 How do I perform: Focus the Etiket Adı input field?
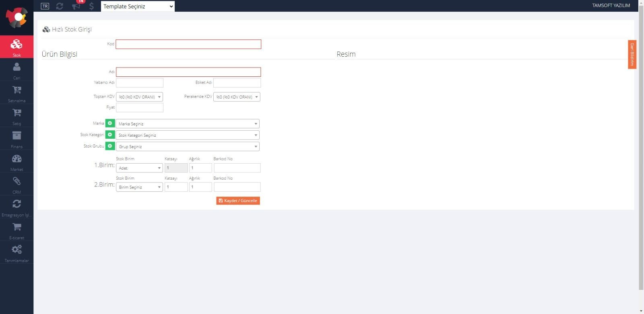click(237, 83)
